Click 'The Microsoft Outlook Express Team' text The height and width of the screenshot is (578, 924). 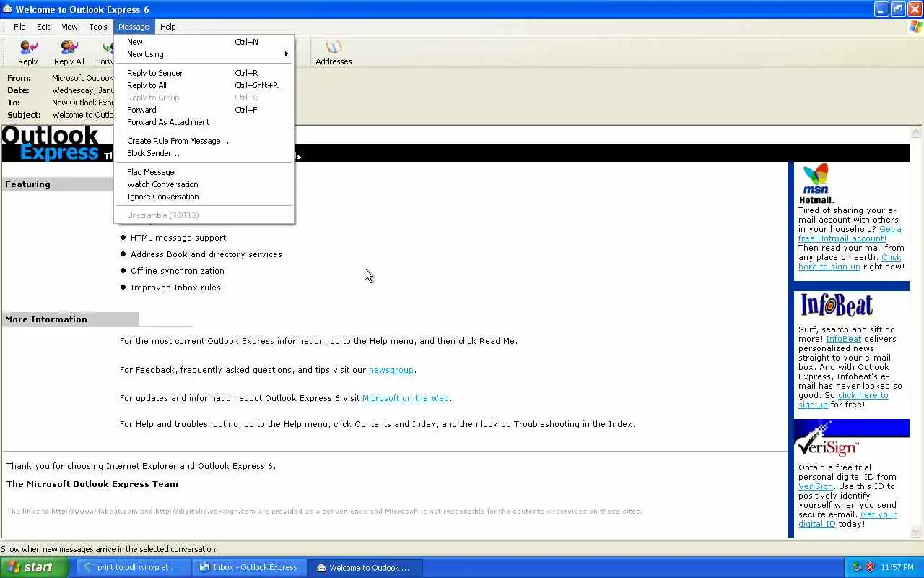click(x=92, y=484)
